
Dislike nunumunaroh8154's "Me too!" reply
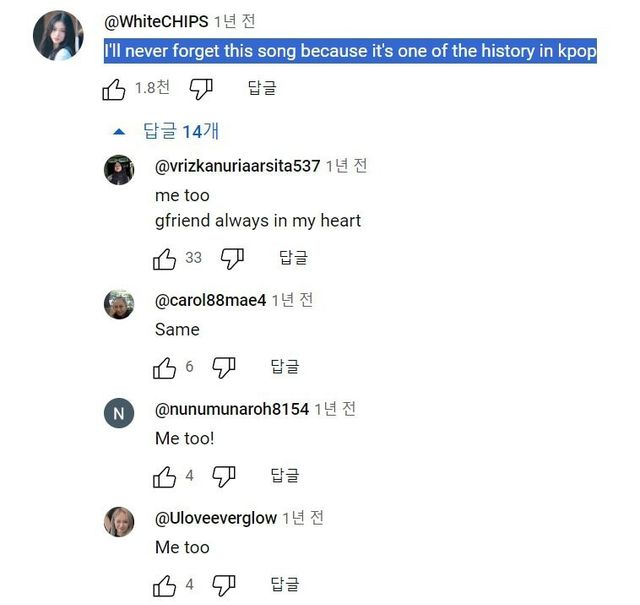[224, 477]
